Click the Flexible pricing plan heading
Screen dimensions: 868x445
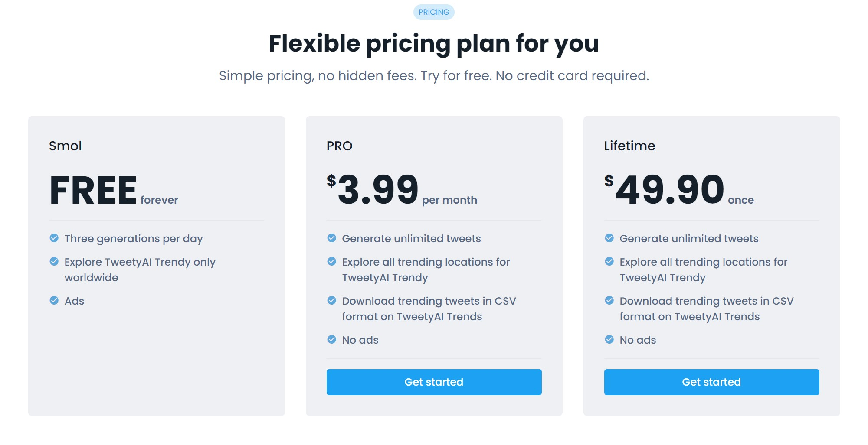coord(434,44)
